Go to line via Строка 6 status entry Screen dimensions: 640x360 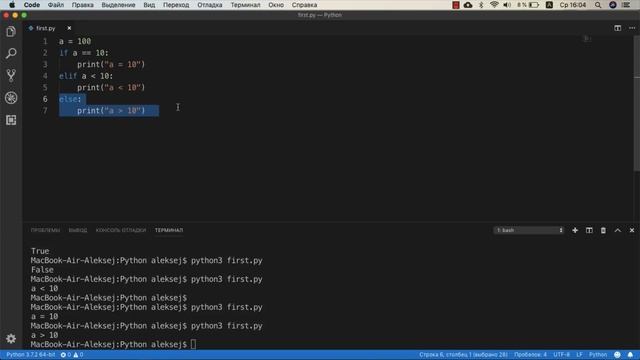463,355
